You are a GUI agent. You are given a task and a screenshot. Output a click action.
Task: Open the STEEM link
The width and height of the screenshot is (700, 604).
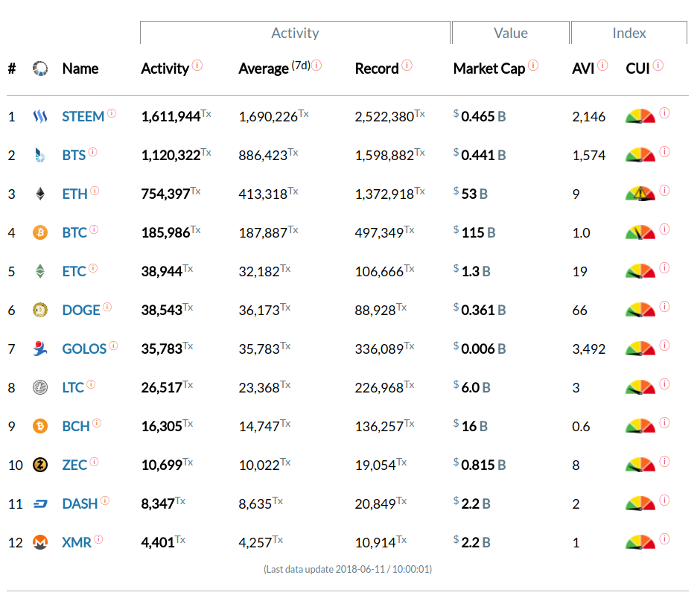click(83, 116)
